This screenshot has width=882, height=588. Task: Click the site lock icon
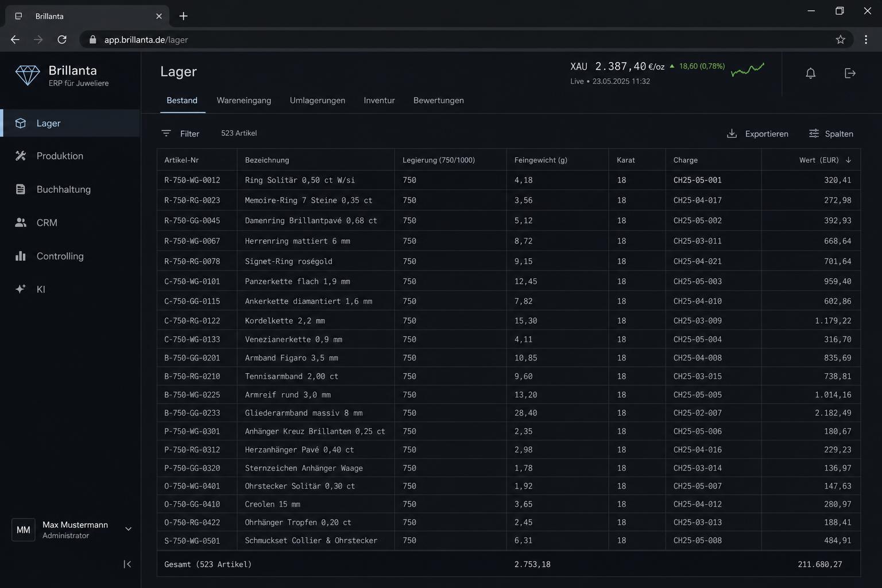[92, 40]
